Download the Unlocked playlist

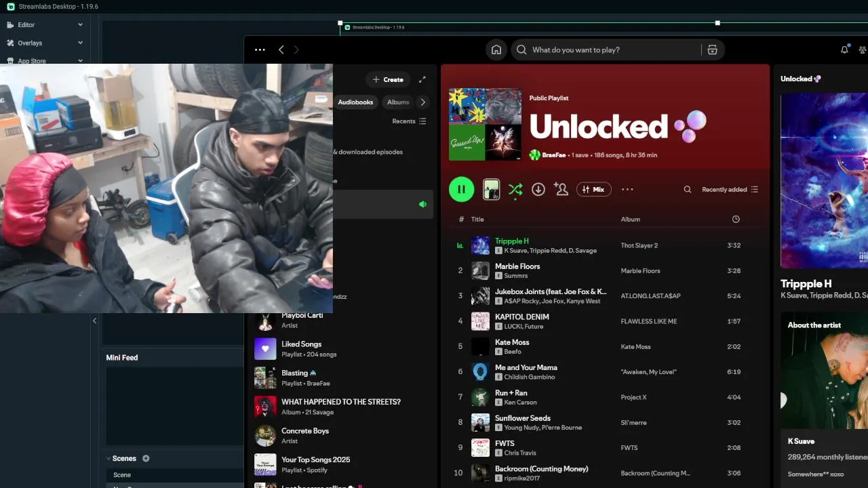tap(538, 190)
